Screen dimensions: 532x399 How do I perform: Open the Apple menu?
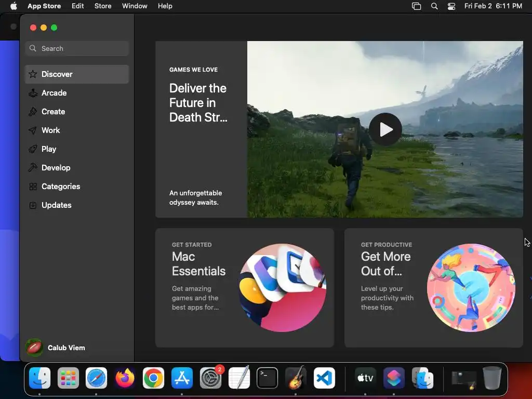pos(14,6)
